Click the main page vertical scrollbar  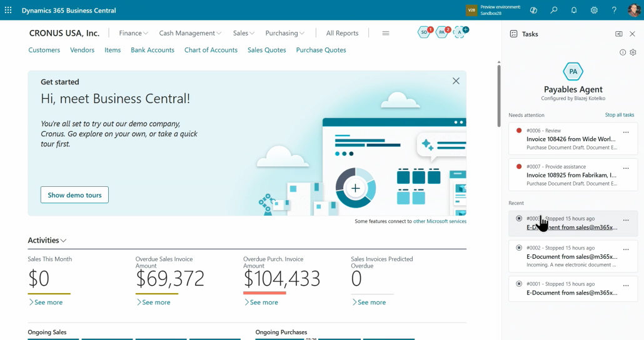pos(498,95)
